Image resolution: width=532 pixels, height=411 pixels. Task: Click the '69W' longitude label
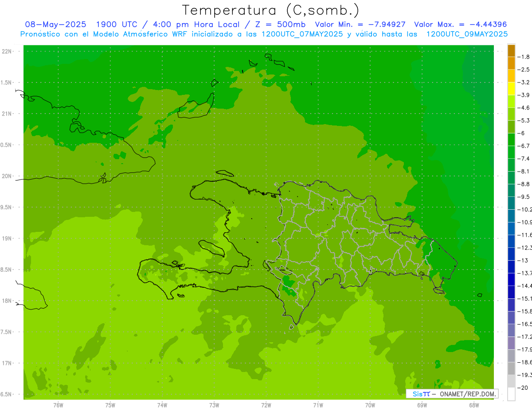pyautogui.click(x=422, y=405)
